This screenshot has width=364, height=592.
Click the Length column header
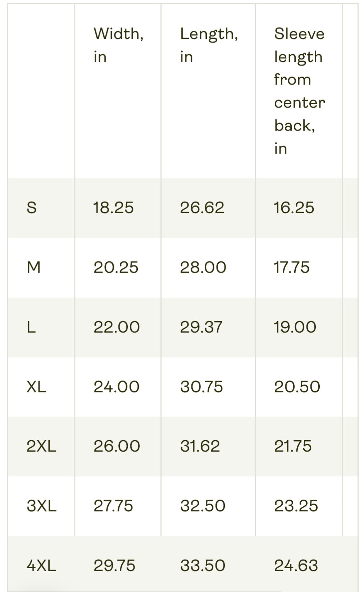[209, 45]
